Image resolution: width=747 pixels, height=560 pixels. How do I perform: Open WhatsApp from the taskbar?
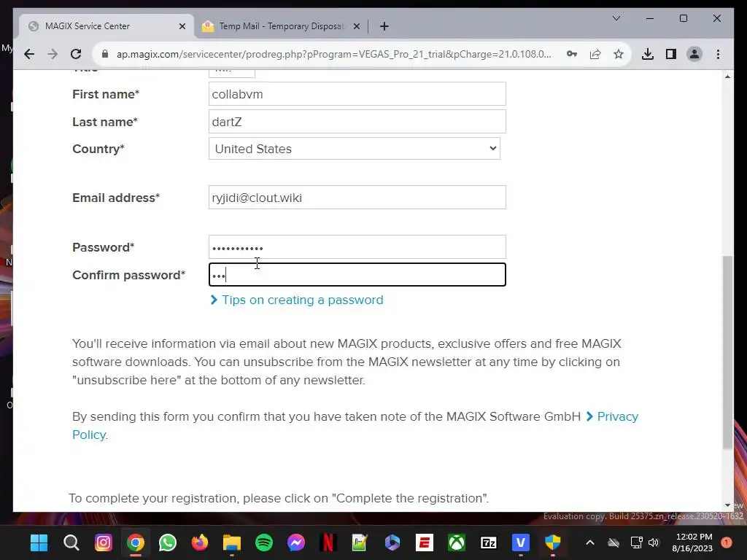(x=168, y=542)
